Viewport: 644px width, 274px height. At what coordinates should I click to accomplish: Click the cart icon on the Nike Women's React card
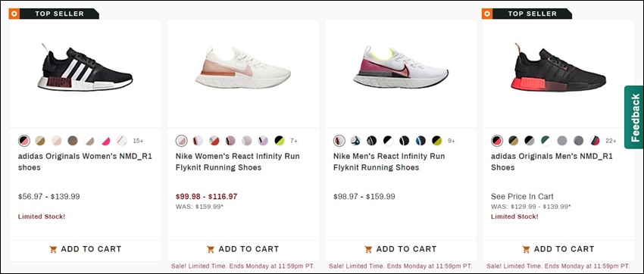[x=211, y=249]
